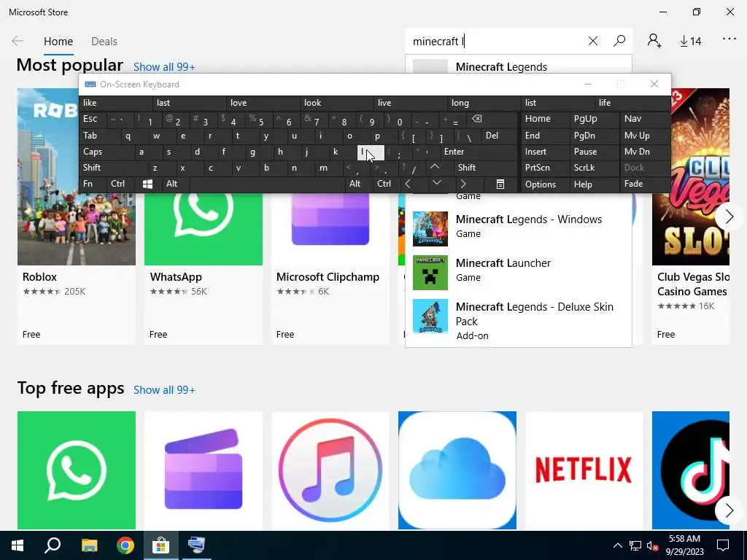
Task: Choose the 'like' word prediction
Action: pos(116,103)
